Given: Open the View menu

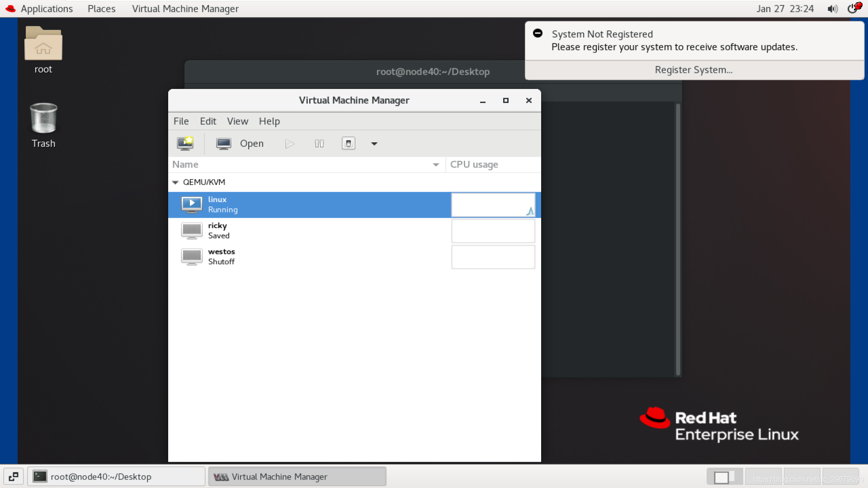Looking at the screenshot, I should click(x=237, y=121).
